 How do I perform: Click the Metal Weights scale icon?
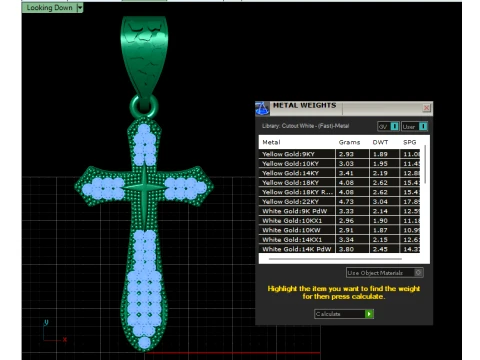(262, 109)
